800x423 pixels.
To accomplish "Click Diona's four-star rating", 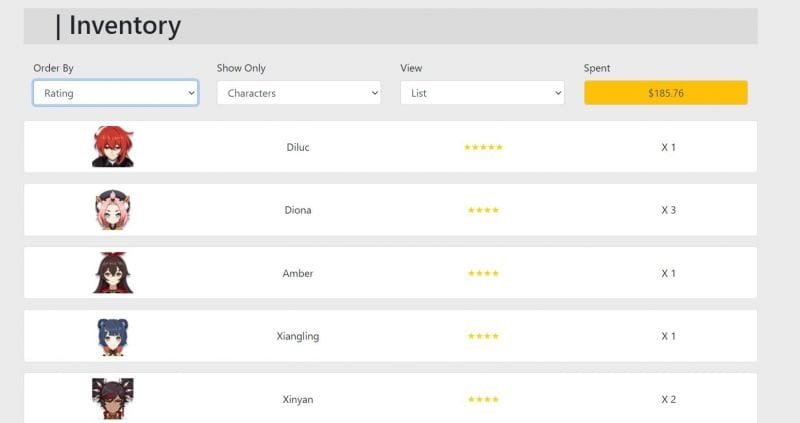I will [x=483, y=210].
